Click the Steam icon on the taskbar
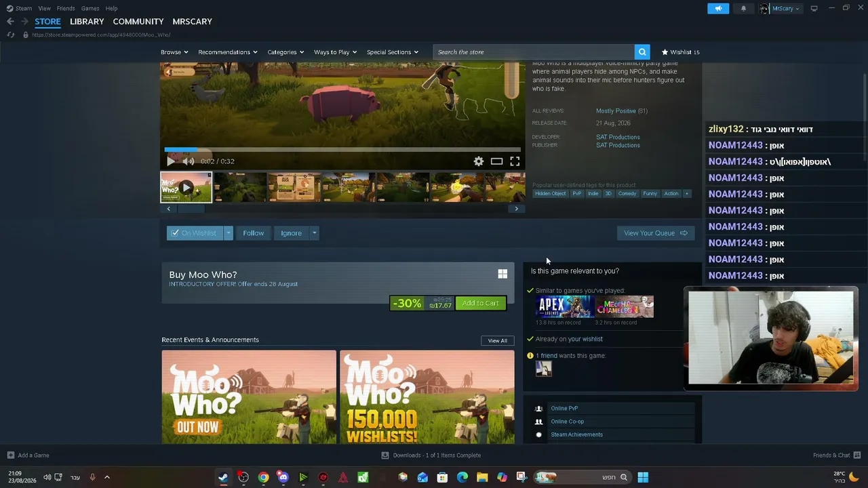Viewport: 868px width, 488px height. (223, 477)
